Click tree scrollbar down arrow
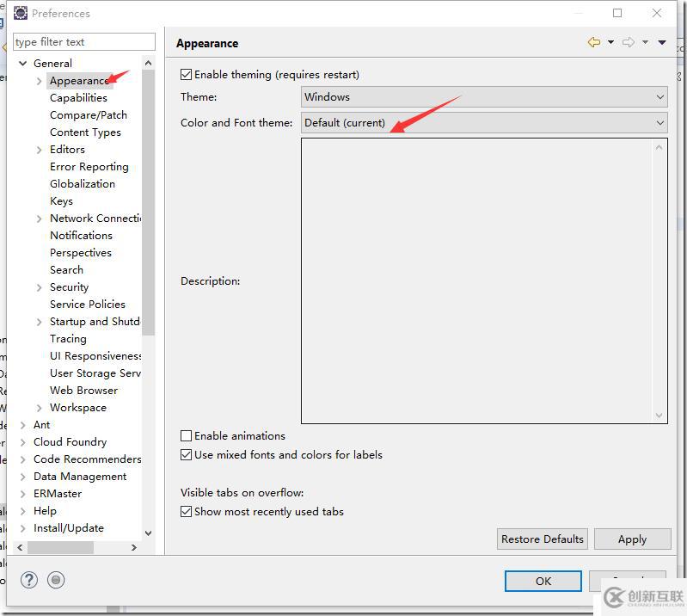 [x=148, y=533]
